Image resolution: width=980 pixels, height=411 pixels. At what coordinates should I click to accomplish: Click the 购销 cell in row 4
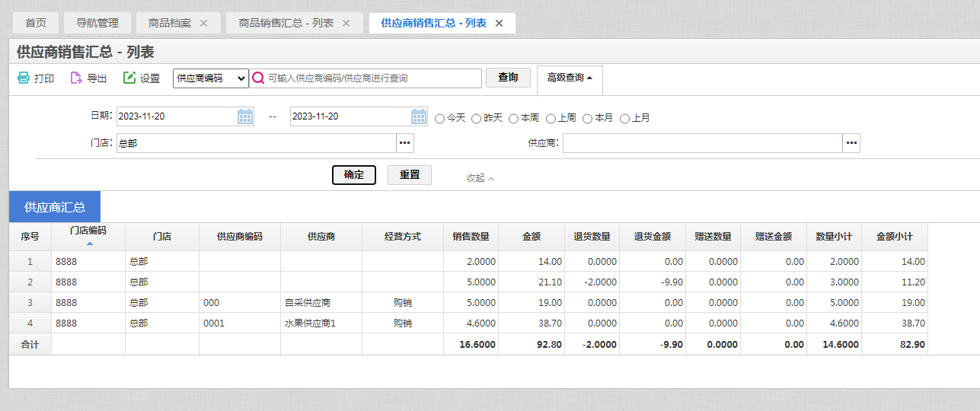[403, 323]
